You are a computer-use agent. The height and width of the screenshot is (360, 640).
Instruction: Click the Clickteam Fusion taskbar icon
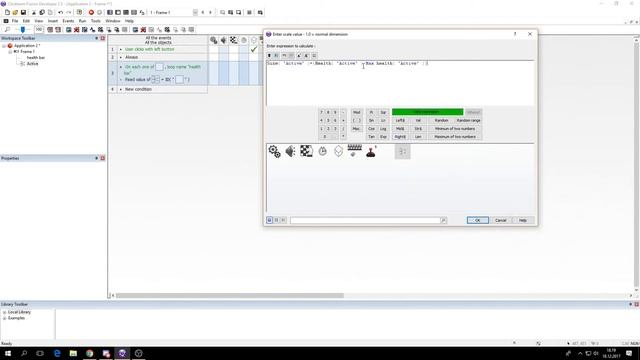(x=122, y=353)
